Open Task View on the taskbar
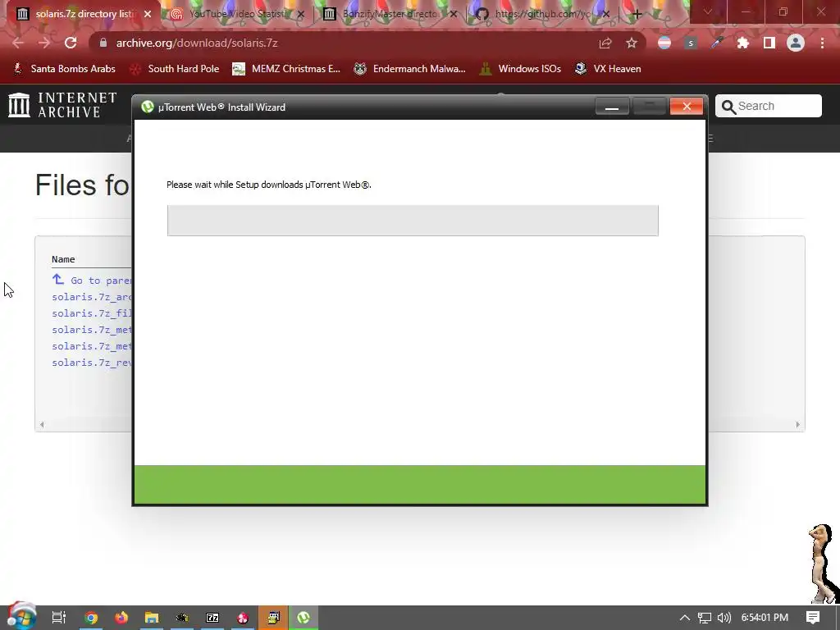This screenshot has width=840, height=630. point(59,618)
